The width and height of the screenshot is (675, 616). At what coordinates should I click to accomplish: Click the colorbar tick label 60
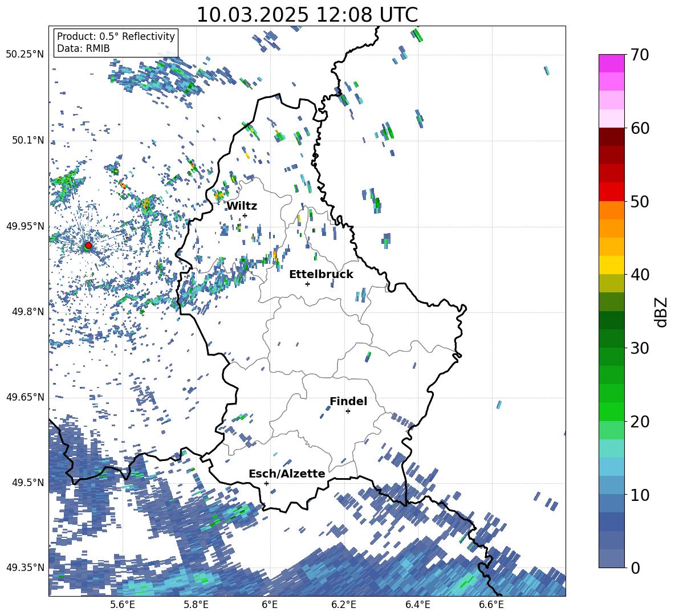tap(640, 128)
